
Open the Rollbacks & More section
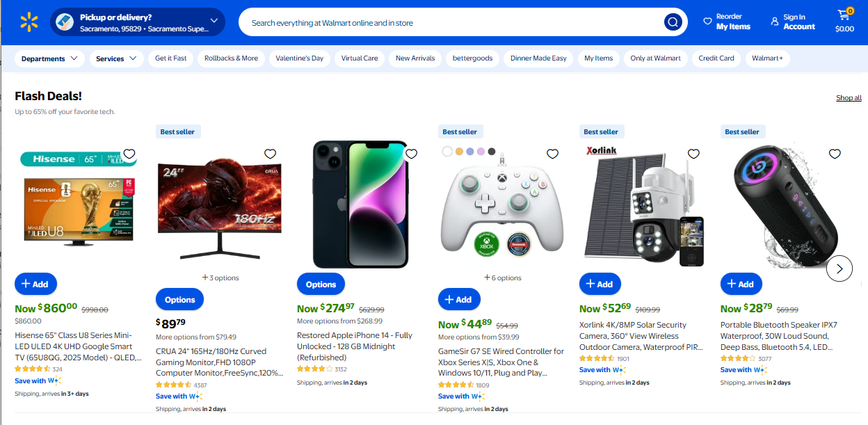point(231,58)
